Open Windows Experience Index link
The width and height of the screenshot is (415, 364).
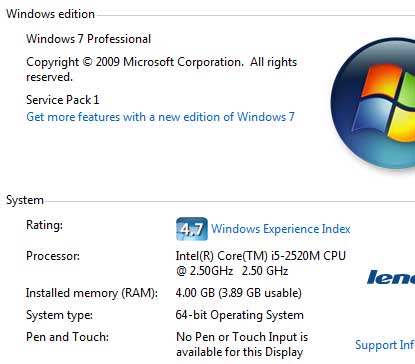[281, 229]
